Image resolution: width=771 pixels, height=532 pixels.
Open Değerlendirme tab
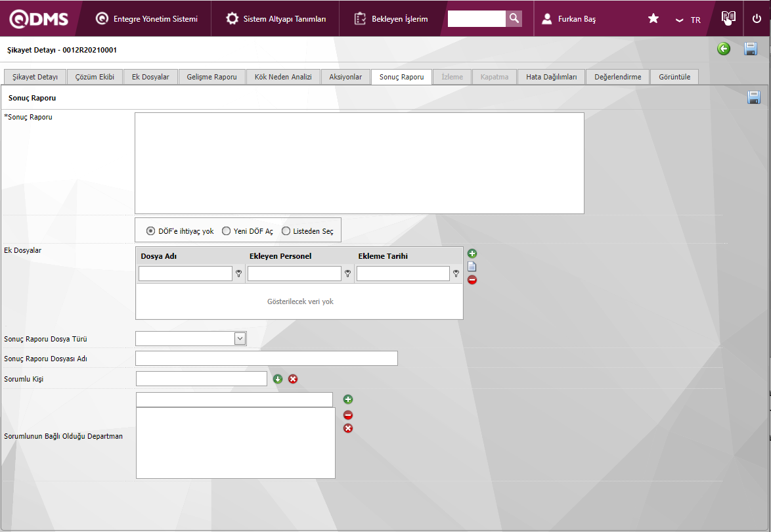617,77
